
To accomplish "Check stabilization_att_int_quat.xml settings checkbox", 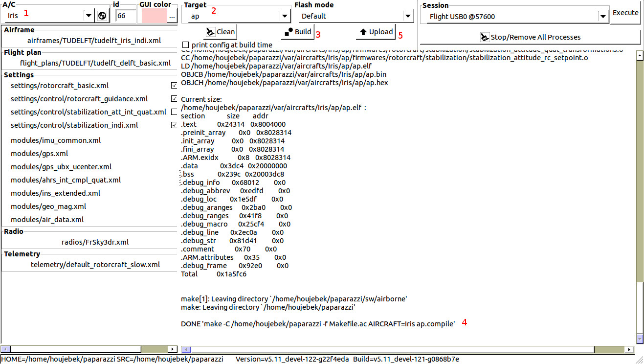I will click(174, 112).
